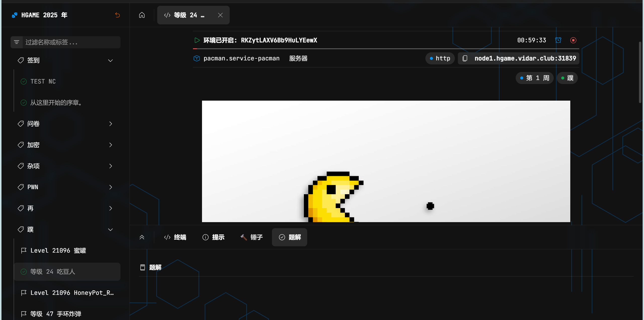Open the 提示 tab
This screenshot has width=644, height=320.
(213, 237)
